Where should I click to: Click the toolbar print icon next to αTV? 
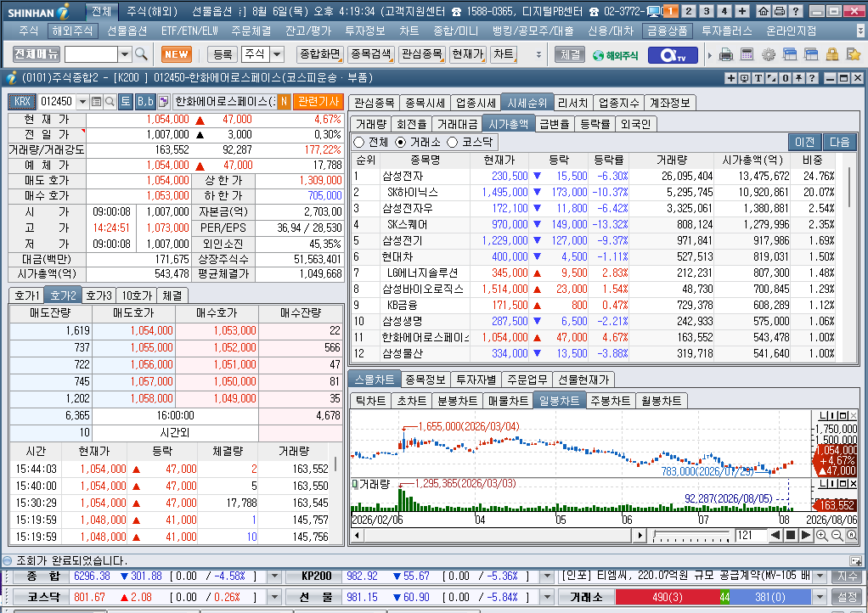725,54
